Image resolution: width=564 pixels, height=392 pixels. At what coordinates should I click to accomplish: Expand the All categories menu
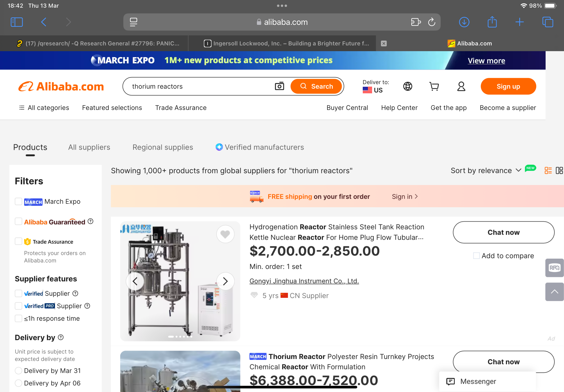[x=44, y=108]
